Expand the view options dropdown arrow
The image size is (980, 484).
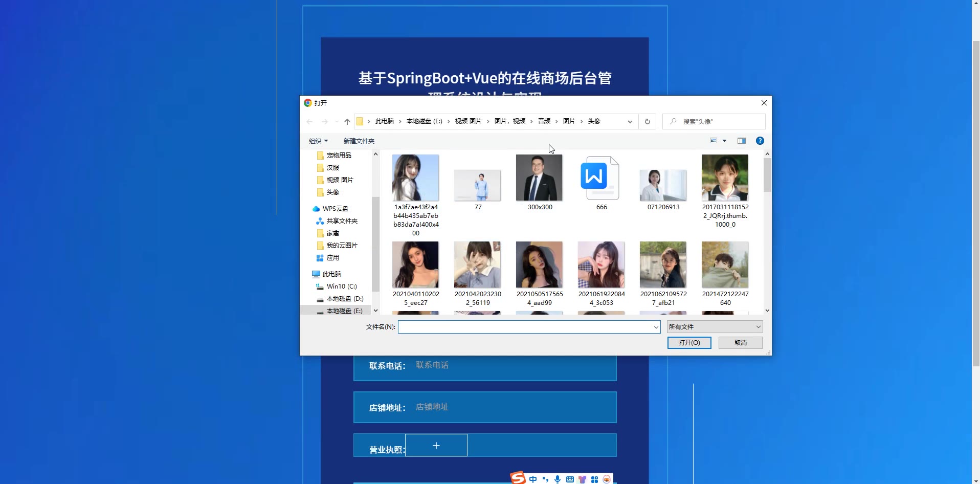tap(724, 141)
